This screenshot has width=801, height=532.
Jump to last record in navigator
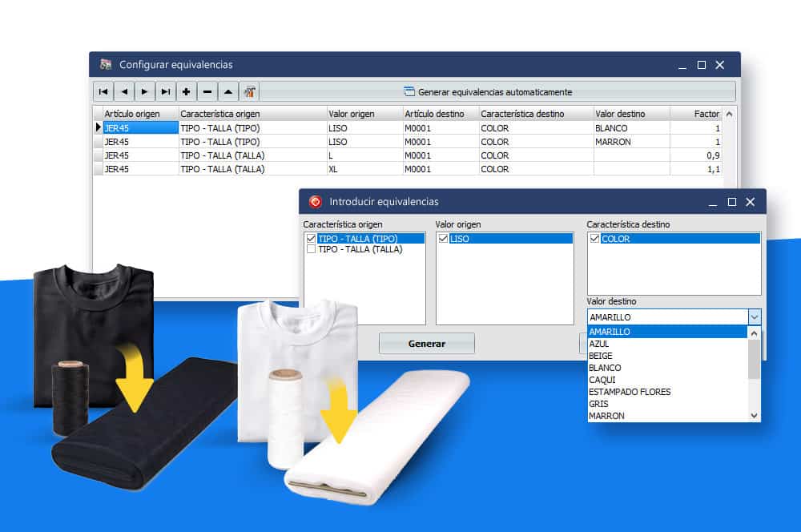pyautogui.click(x=166, y=92)
